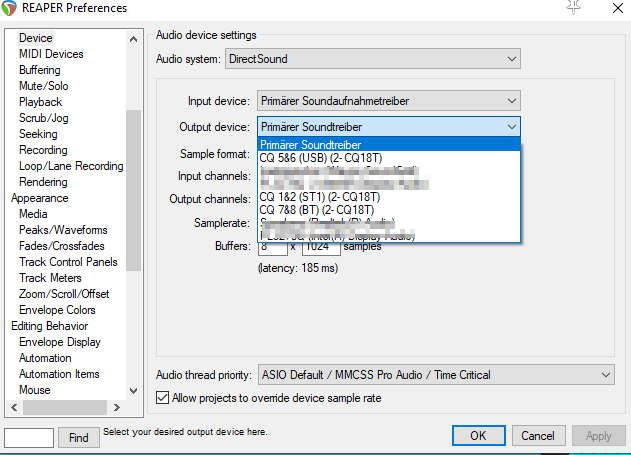Click the Find button

[79, 437]
